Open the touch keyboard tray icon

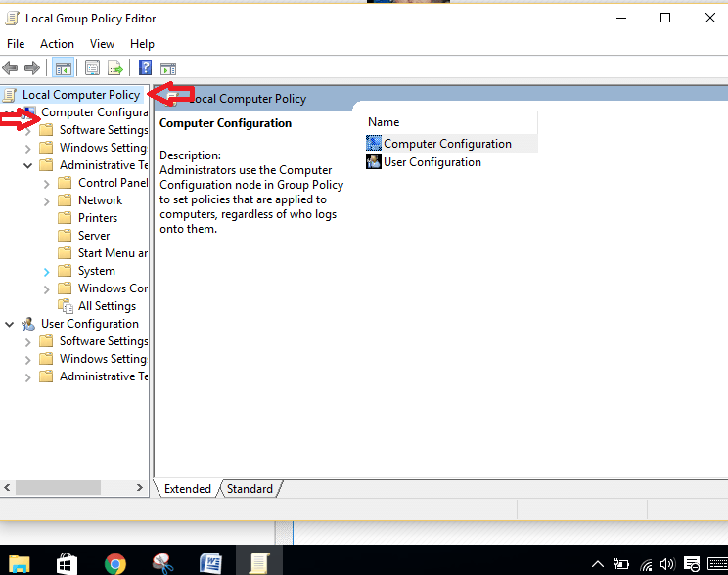point(718,564)
